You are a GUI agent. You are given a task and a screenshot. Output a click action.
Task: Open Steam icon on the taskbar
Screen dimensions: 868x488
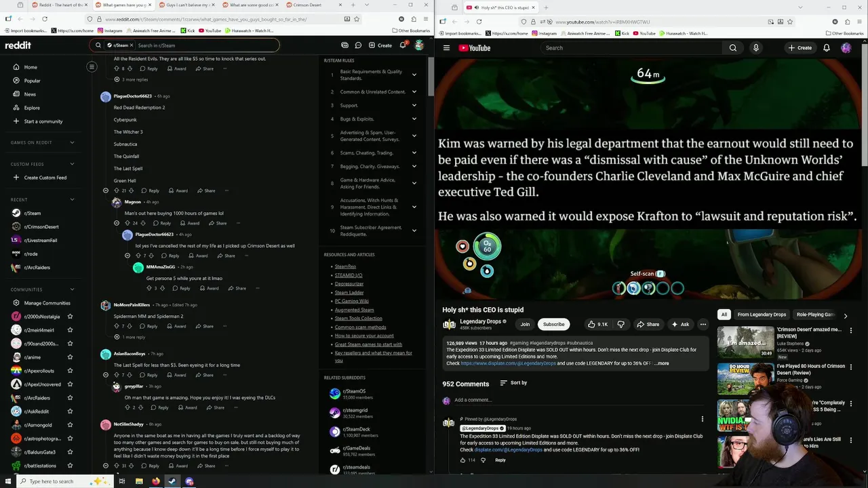click(x=172, y=481)
